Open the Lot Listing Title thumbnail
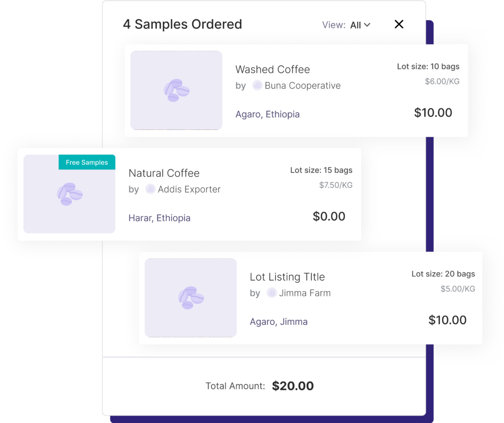The width and height of the screenshot is (504, 423). tap(190, 297)
